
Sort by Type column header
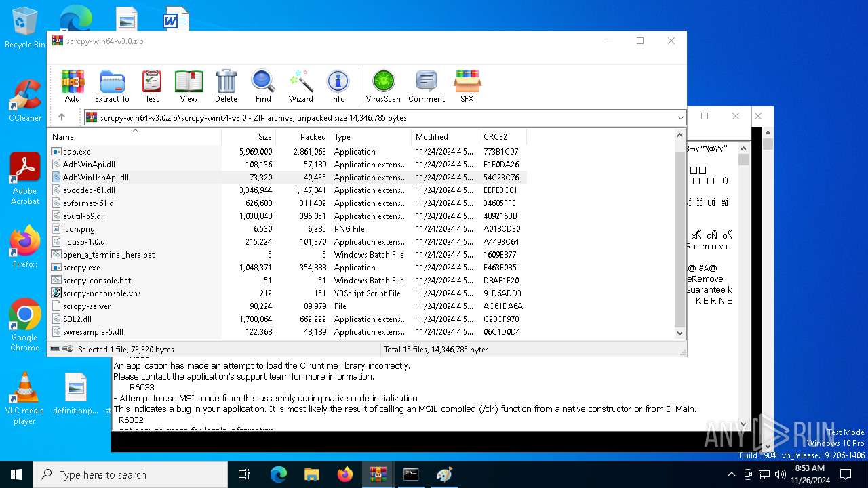click(x=370, y=137)
